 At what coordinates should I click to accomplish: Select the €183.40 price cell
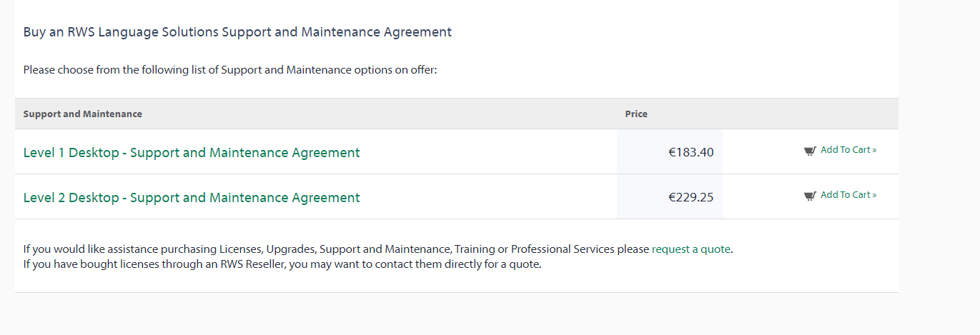pyautogui.click(x=670, y=151)
